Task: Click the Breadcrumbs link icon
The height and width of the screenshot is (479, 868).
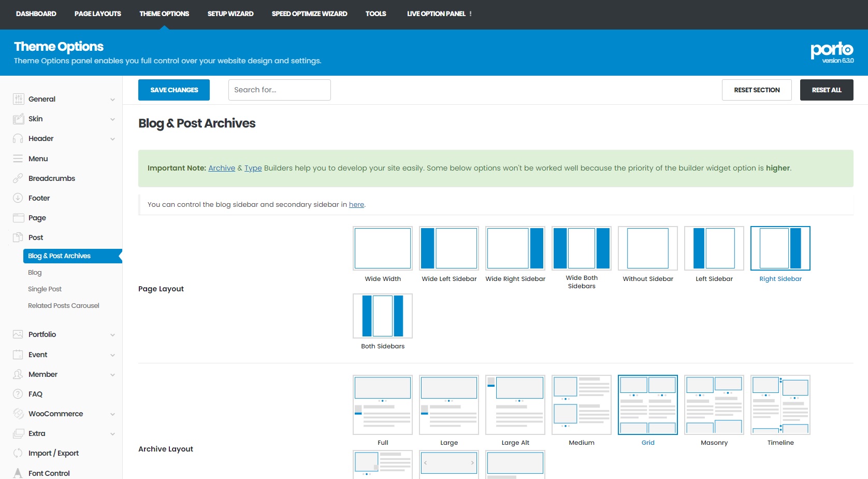Action: [18, 178]
